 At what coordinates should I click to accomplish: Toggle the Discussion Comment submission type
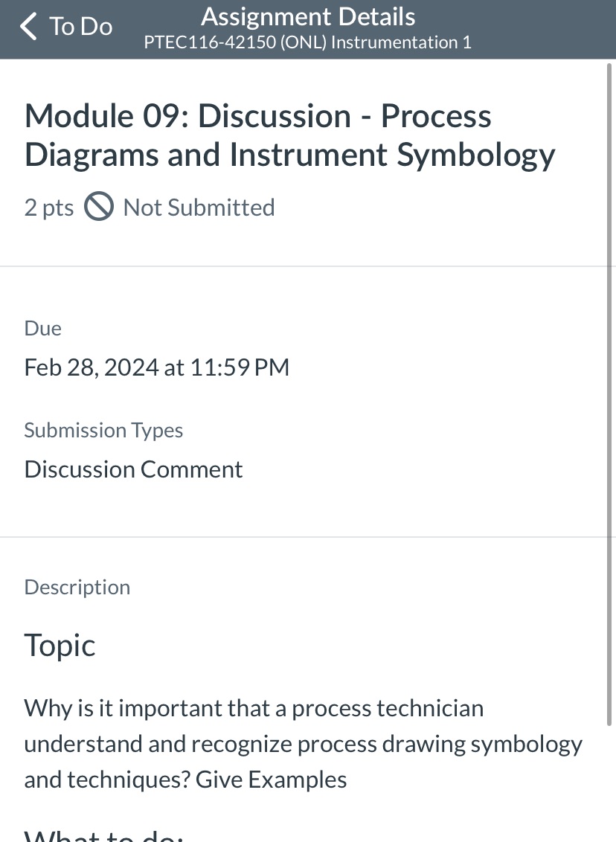click(x=133, y=469)
